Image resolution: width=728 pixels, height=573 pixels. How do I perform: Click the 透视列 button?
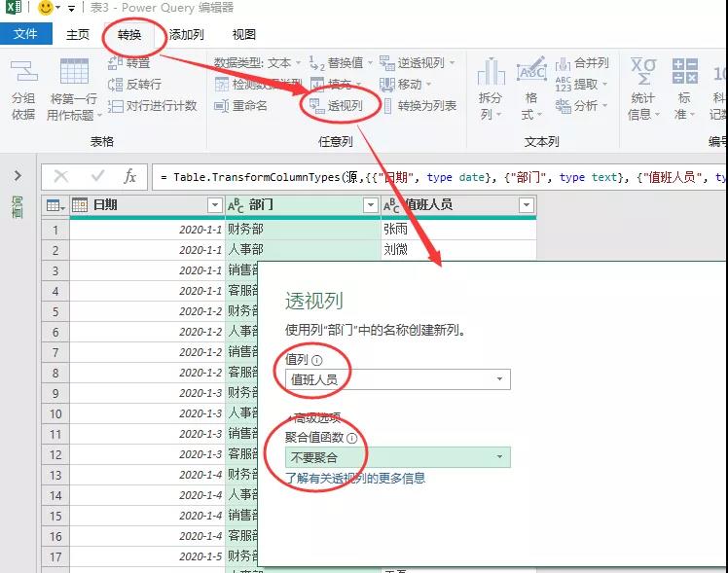[336, 106]
